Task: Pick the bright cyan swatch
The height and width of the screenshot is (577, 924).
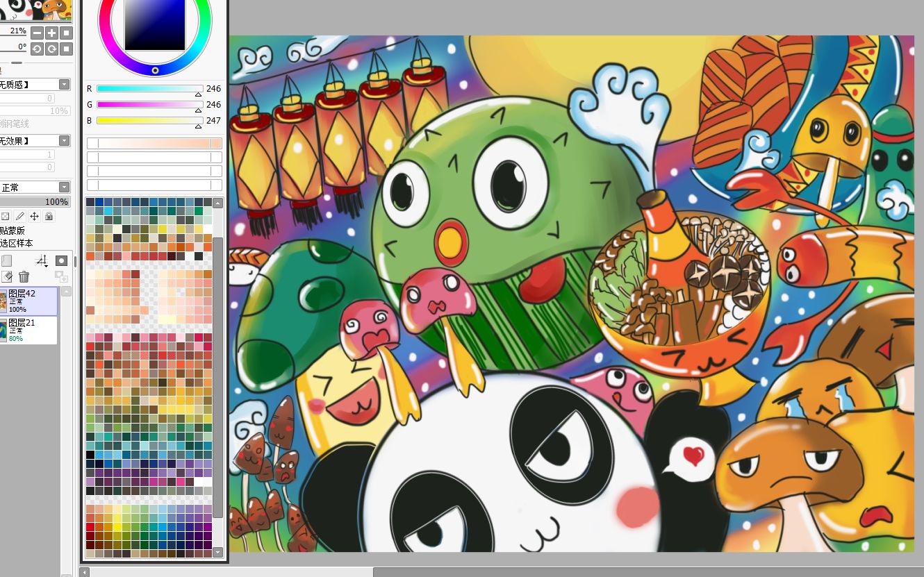Action: tap(108, 211)
